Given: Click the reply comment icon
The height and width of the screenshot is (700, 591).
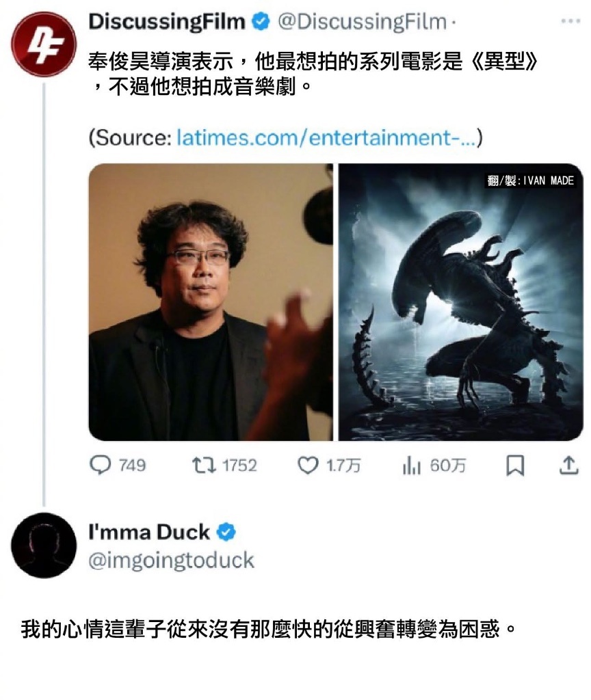Looking at the screenshot, I should 100,465.
